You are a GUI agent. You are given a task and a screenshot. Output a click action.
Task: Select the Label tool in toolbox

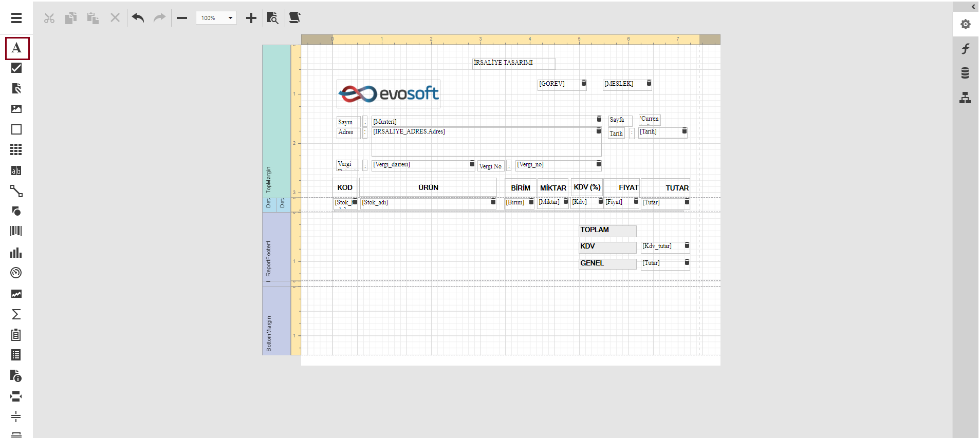pos(16,48)
